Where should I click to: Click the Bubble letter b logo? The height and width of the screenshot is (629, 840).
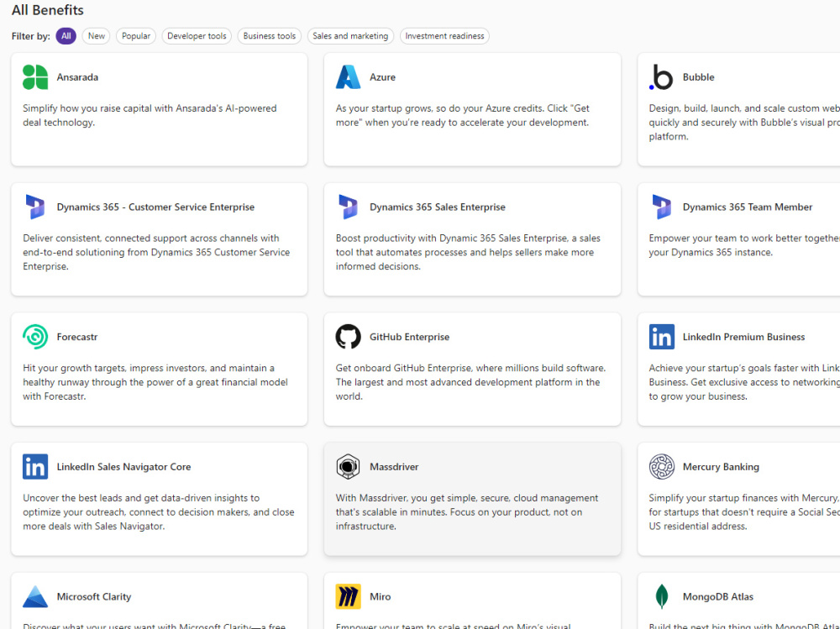661,77
